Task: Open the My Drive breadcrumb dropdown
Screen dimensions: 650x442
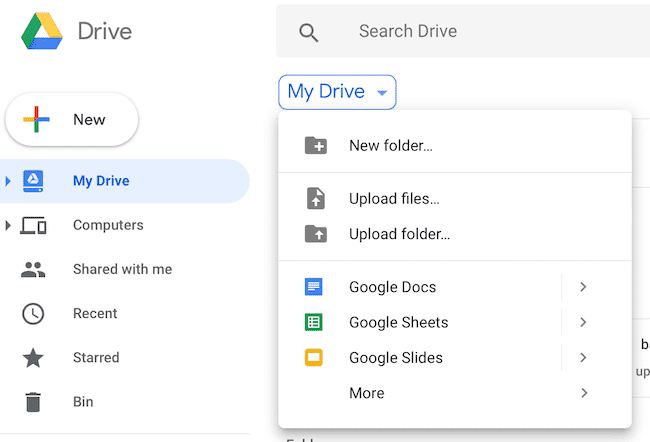Action: point(337,92)
